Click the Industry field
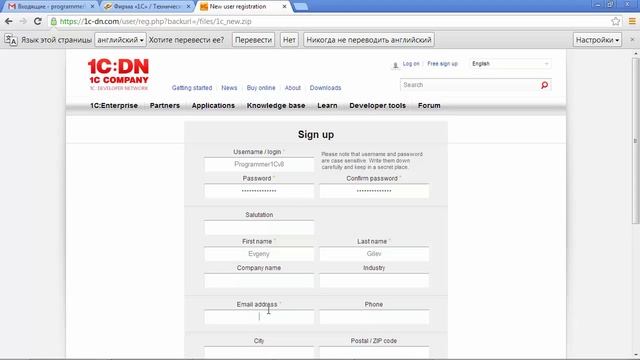This screenshot has height=360, width=640. click(x=374, y=281)
